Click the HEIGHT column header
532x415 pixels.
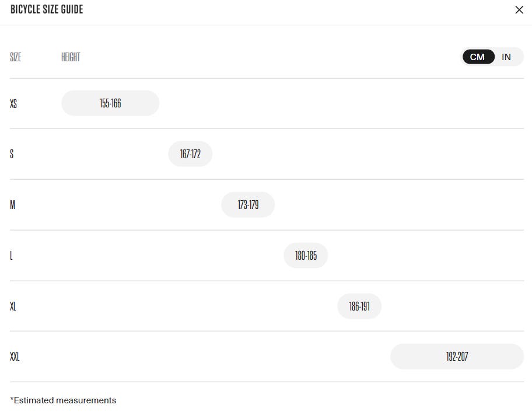[x=71, y=57]
